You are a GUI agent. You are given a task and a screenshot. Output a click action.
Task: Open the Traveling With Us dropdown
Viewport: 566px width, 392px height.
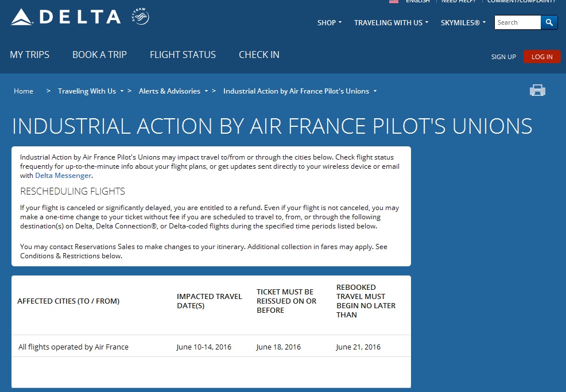(x=391, y=23)
